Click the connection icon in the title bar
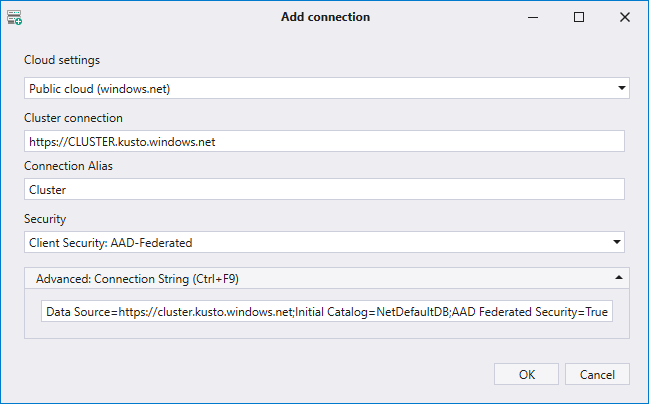The height and width of the screenshot is (404, 649). (14, 17)
